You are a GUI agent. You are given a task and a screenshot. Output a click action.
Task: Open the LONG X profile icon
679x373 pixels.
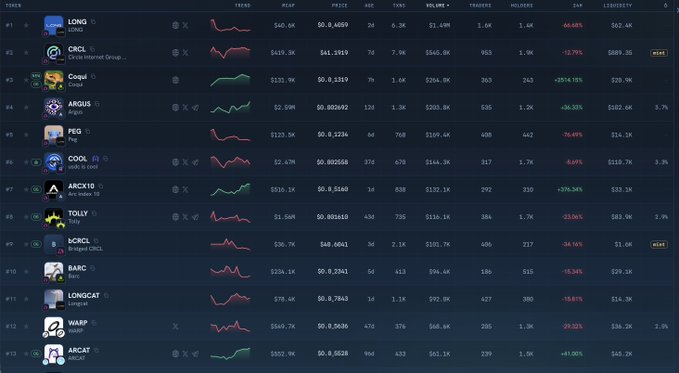185,25
